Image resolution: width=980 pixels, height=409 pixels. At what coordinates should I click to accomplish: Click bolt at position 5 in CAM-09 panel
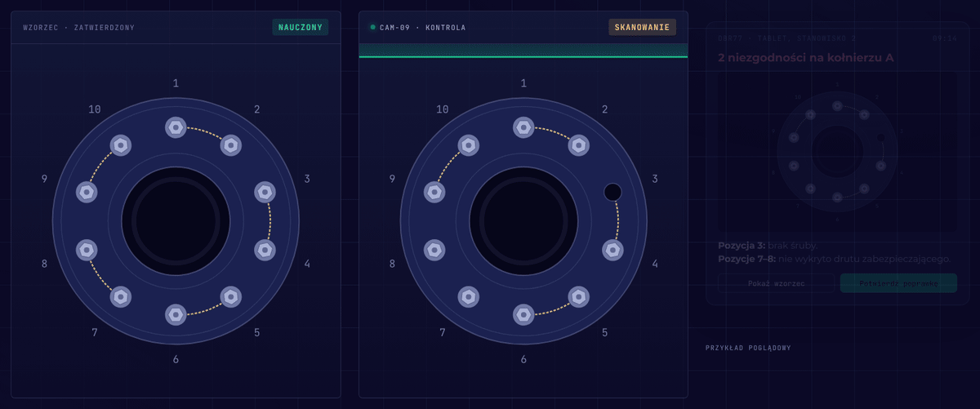click(x=579, y=296)
